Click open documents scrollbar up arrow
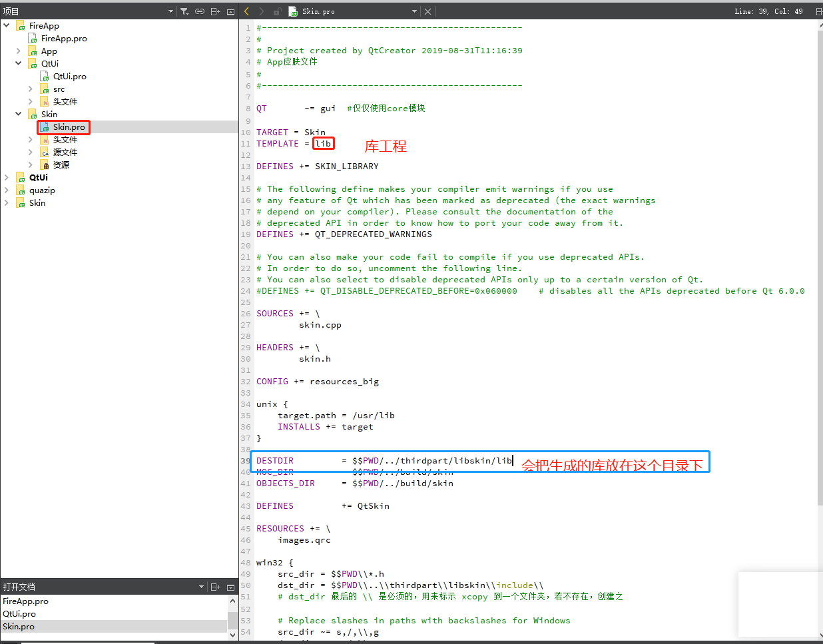Viewport: 823px width, 644px height. [232, 601]
